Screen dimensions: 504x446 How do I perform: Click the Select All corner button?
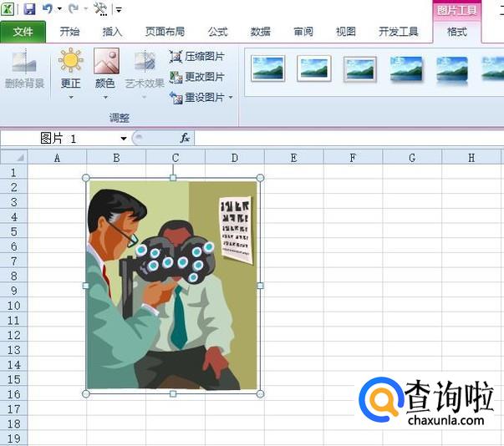[14, 157]
